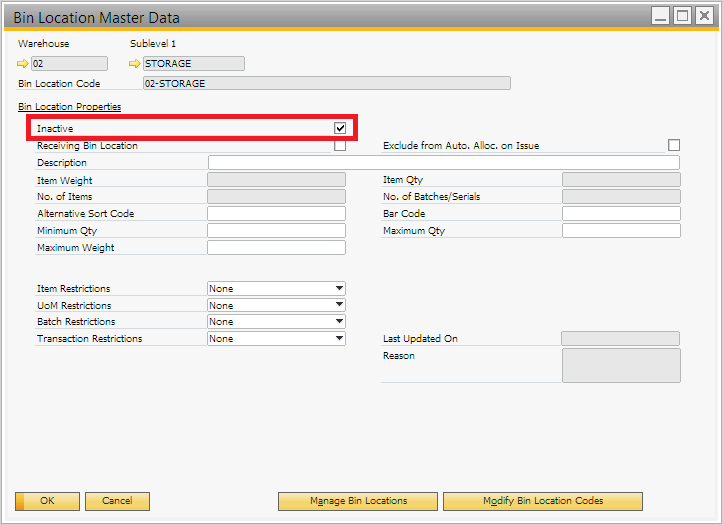This screenshot has height=525, width=723.
Task: Click the Sublevel STORAGE link arrow icon
Action: tap(136, 64)
